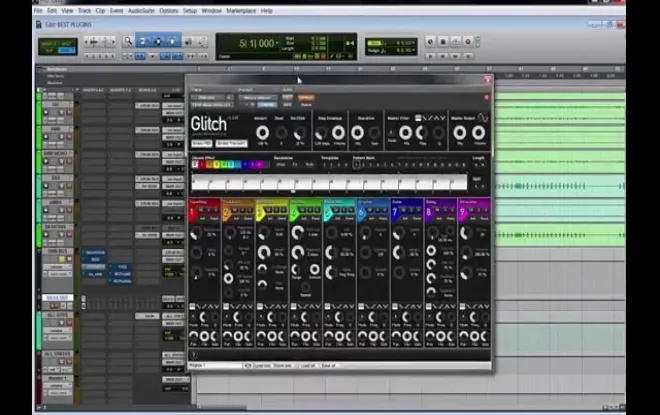Select the Scrubber speaker tool

[188, 41]
